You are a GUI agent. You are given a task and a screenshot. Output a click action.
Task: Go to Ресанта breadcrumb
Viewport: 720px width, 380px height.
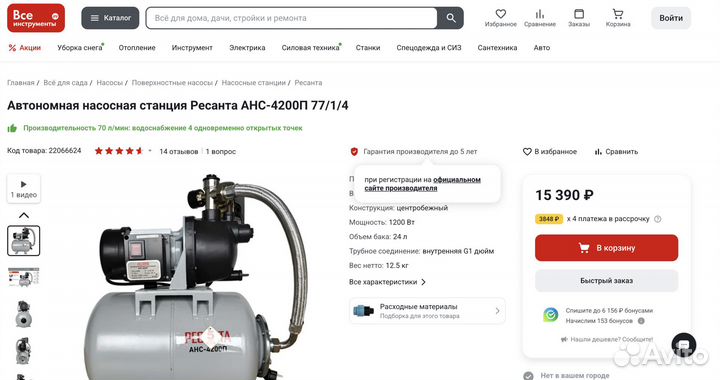308,83
